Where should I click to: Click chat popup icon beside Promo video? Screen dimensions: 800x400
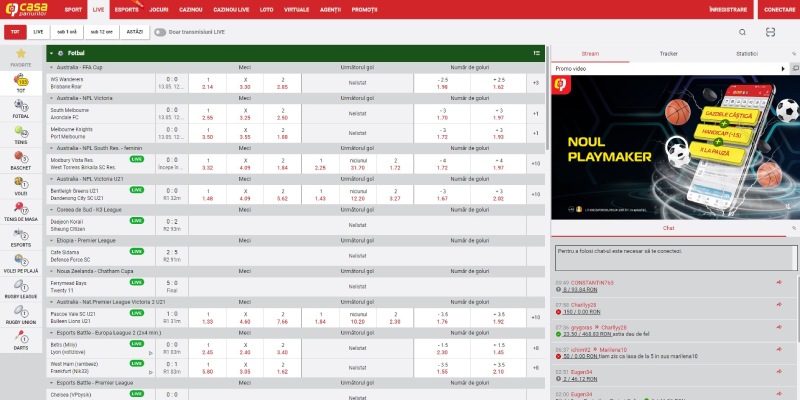coord(795,68)
